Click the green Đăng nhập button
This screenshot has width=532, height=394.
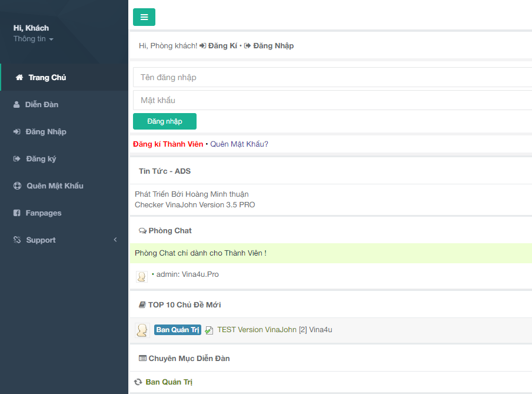(x=165, y=121)
